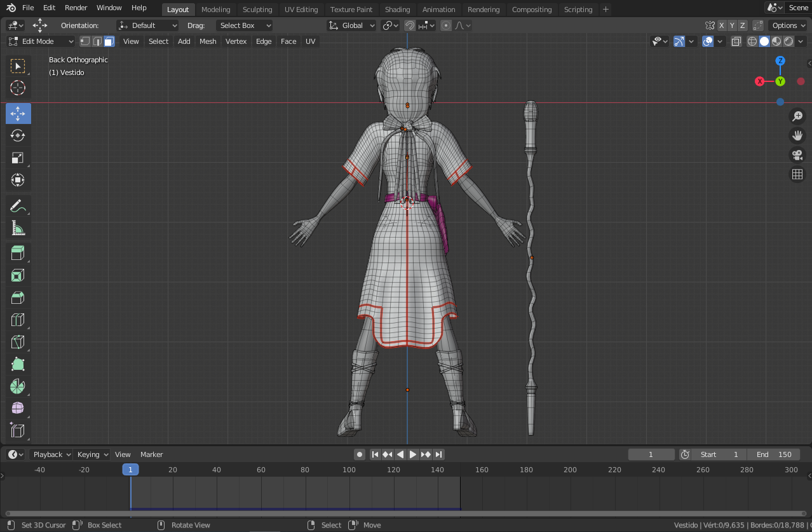Activate the Transform tool
Image resolution: width=812 pixels, height=532 pixels.
(x=18, y=180)
